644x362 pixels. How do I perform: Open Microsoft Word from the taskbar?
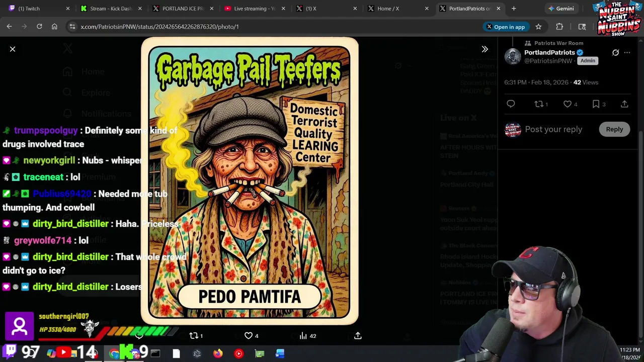pos(280,354)
